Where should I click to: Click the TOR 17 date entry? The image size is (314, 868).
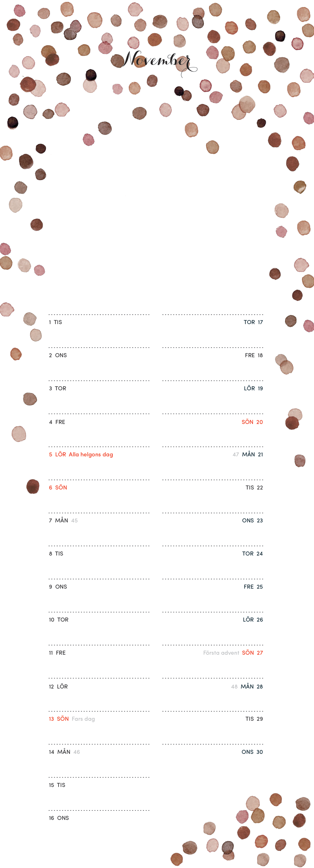click(x=253, y=322)
